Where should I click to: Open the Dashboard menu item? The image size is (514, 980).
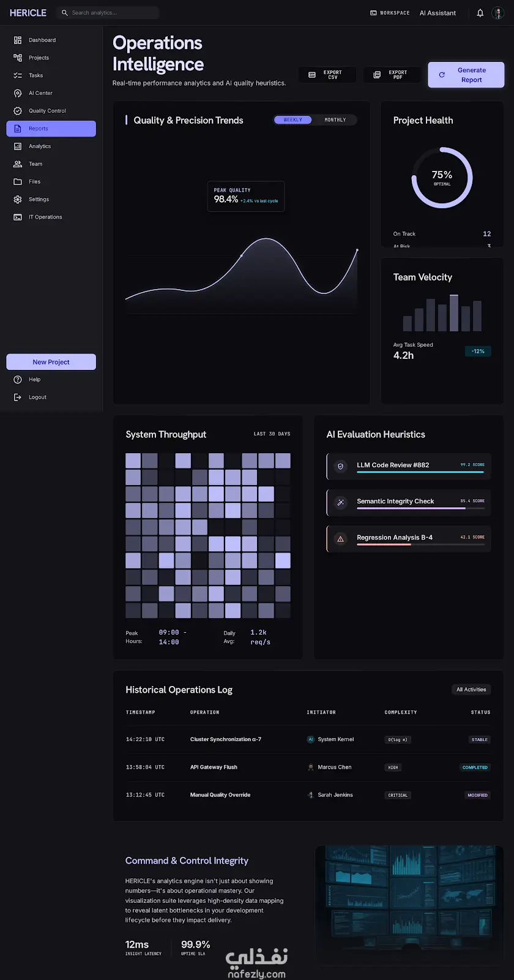tap(51, 40)
